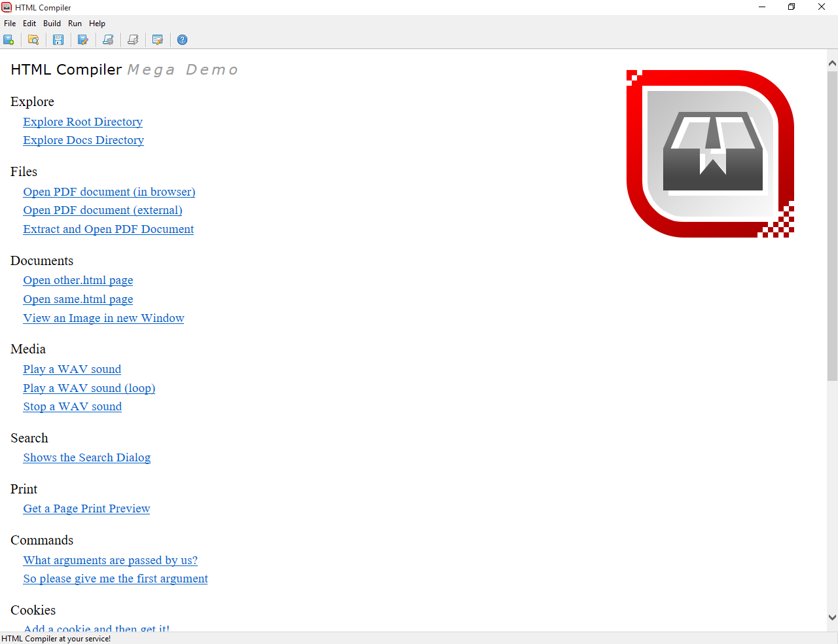This screenshot has height=644, width=838.
Task: Click the gray Run scroll icon
Action: coord(133,40)
